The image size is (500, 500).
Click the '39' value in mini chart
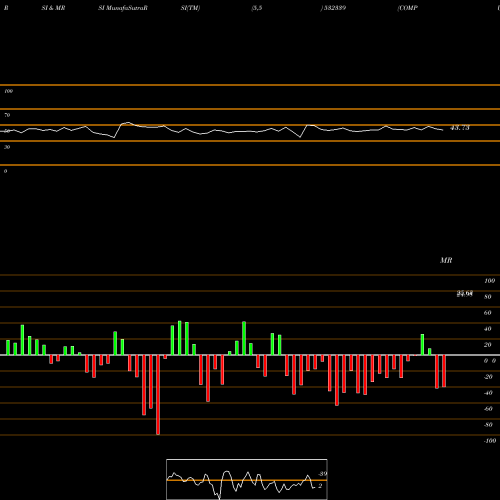click(x=323, y=474)
